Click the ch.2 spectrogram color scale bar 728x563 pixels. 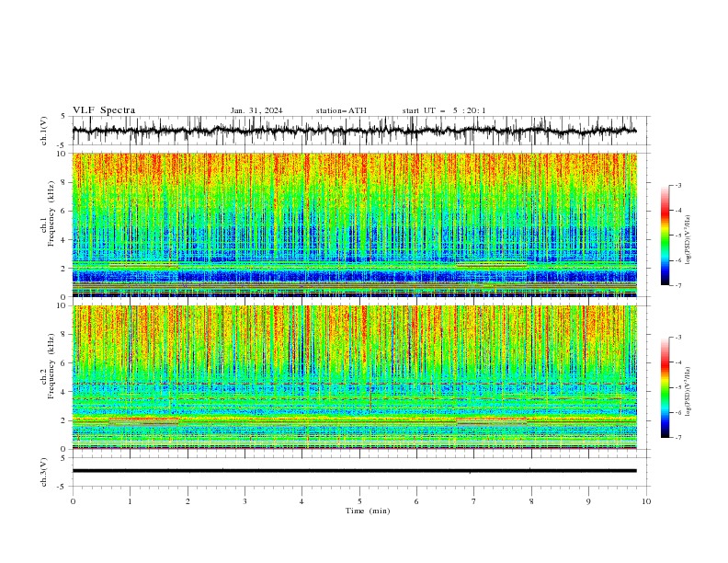(665, 387)
